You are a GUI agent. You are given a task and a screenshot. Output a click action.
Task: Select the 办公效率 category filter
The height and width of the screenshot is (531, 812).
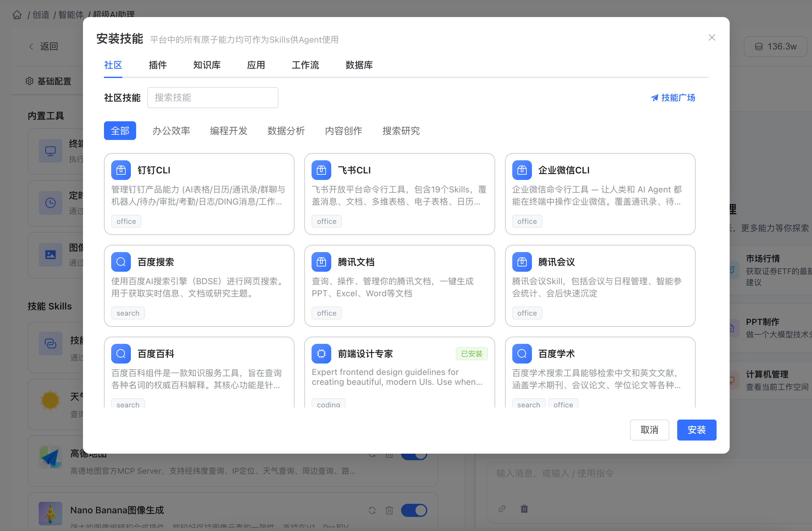click(x=171, y=130)
